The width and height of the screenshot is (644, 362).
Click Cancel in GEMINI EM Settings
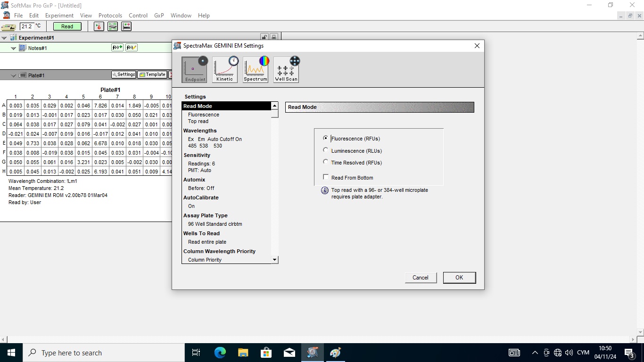click(x=421, y=278)
